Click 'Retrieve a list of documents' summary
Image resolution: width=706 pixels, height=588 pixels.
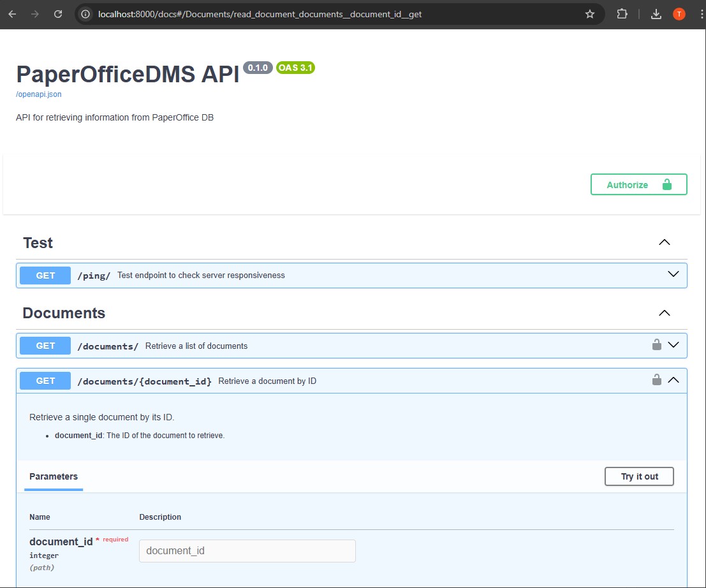pyautogui.click(x=196, y=346)
